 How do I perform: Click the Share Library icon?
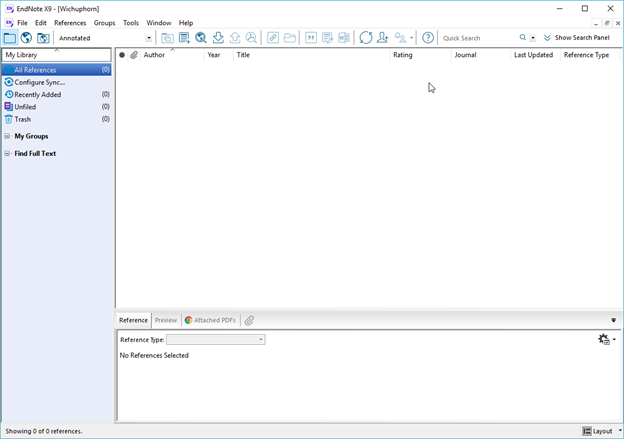coord(383,38)
